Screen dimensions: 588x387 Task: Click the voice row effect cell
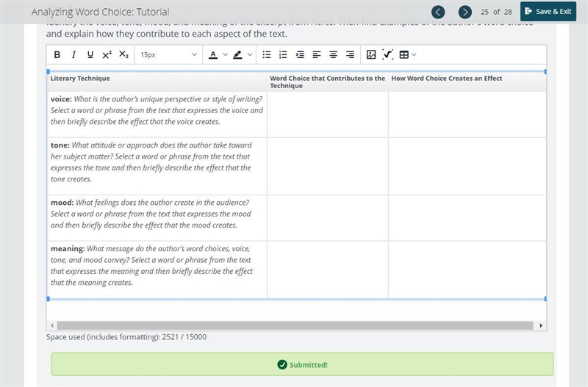[467, 115]
